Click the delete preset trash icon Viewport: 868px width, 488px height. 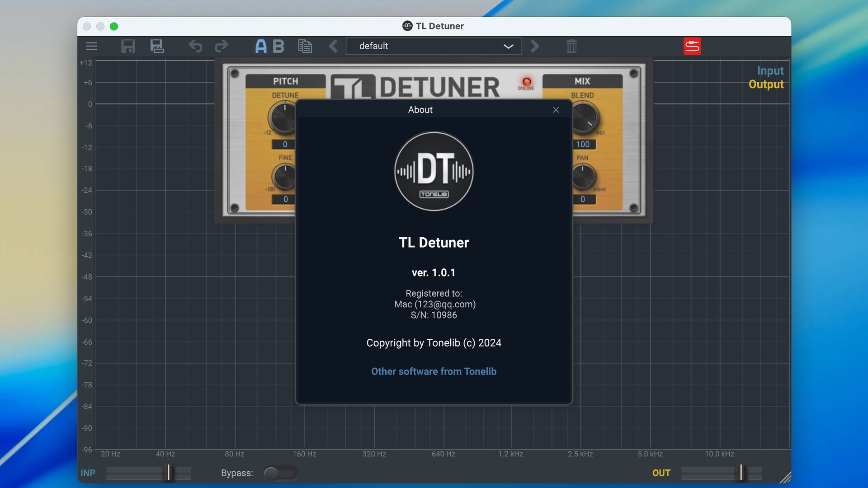tap(571, 46)
